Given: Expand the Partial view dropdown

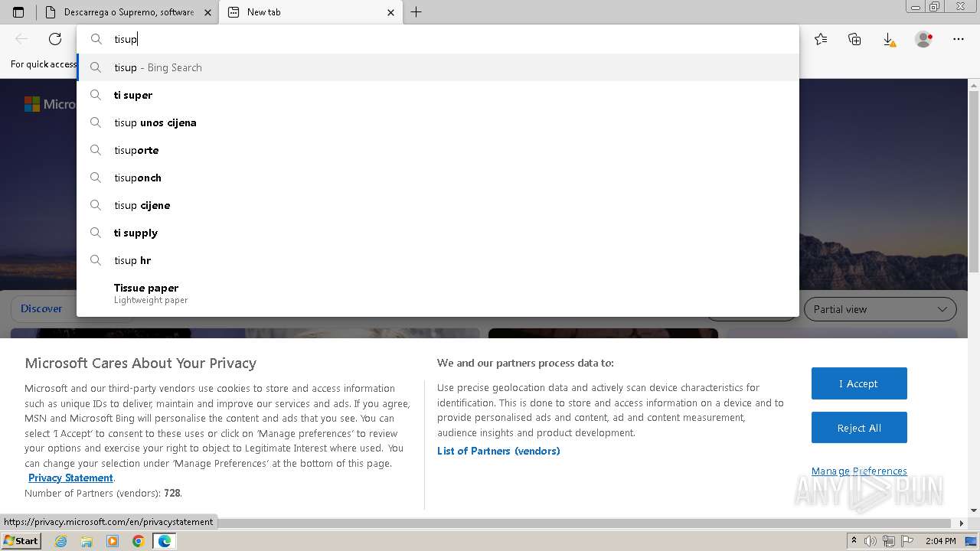Looking at the screenshot, I should (x=880, y=309).
